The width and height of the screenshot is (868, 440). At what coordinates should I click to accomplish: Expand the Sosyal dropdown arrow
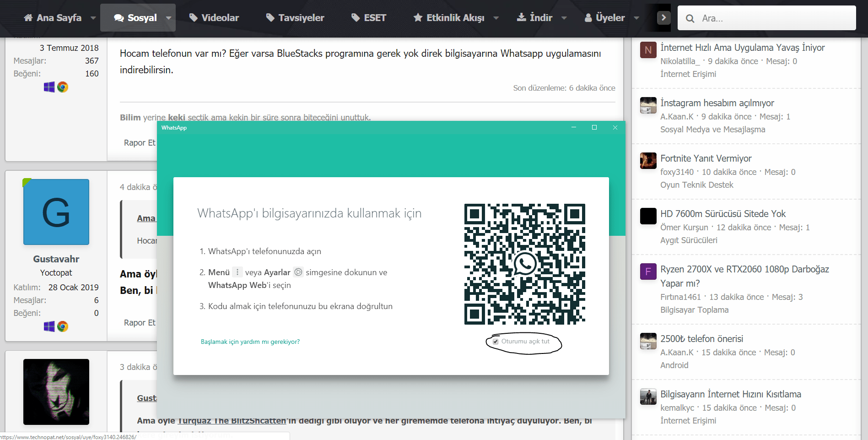tap(168, 18)
